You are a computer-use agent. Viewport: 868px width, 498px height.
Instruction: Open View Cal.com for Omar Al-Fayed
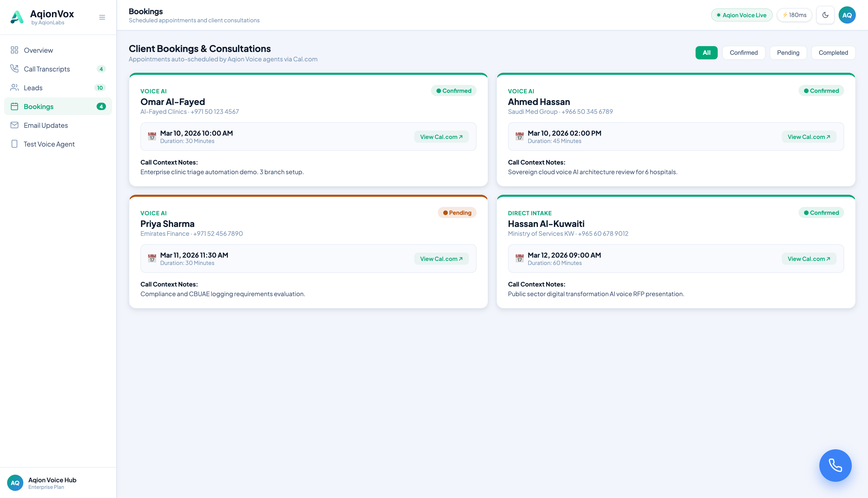click(x=441, y=137)
